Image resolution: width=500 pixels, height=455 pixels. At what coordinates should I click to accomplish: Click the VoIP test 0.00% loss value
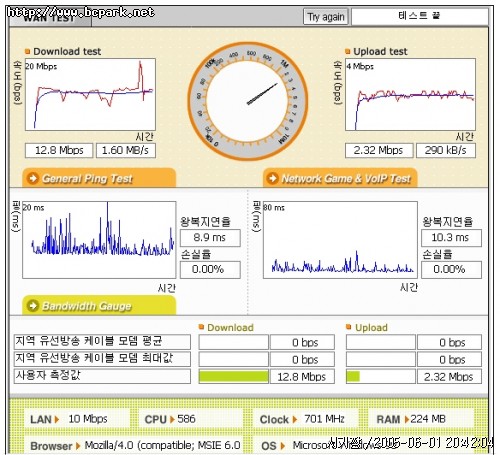point(451,269)
